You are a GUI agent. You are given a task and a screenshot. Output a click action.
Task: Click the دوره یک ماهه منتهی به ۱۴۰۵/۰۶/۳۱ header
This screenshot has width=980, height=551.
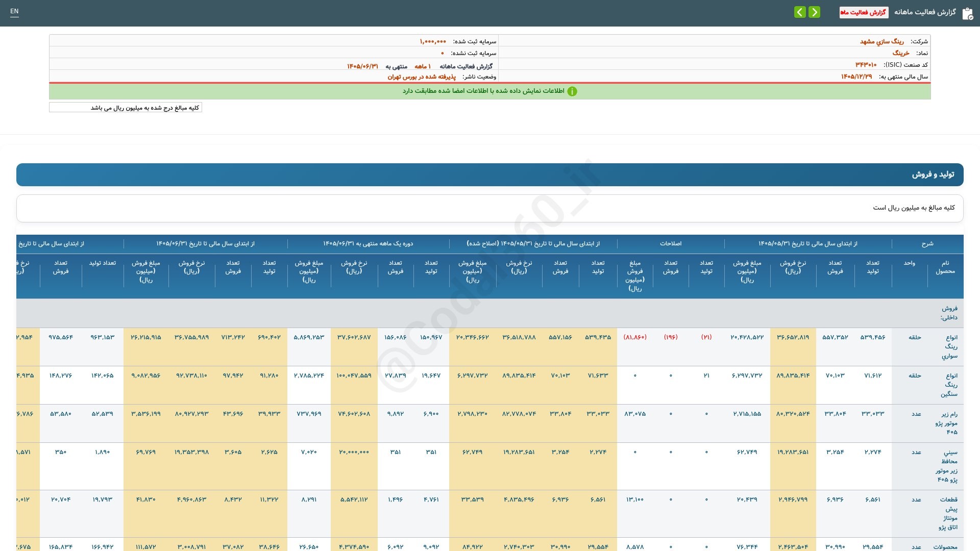pyautogui.click(x=368, y=244)
